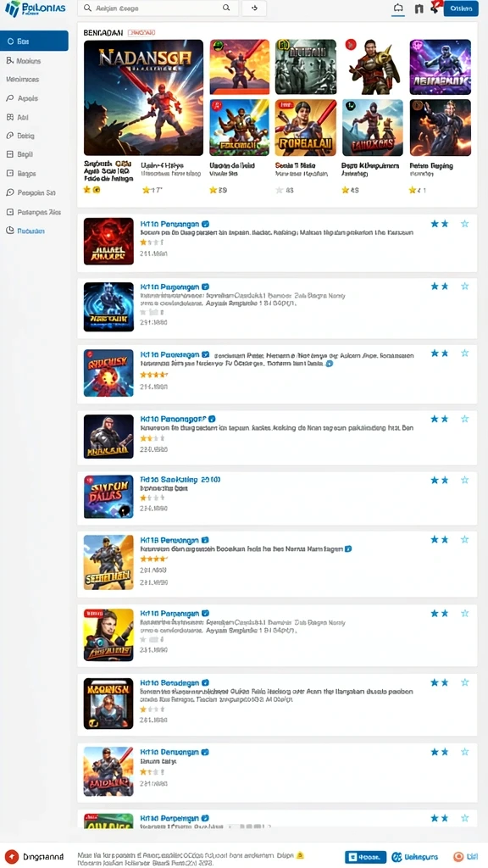Screen dimensions: 488x868
Task: Open the fiery dark figure featured thumbnail
Action: tap(441, 127)
